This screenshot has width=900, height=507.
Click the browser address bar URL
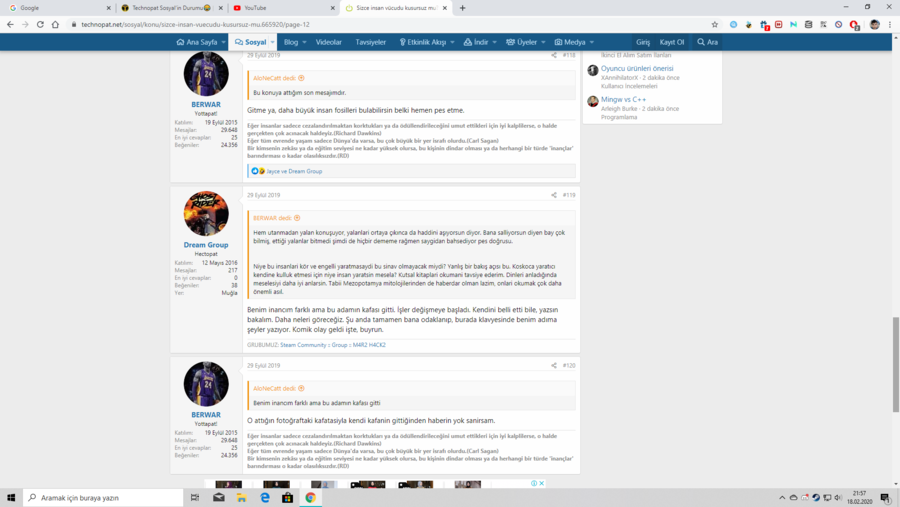[195, 25]
